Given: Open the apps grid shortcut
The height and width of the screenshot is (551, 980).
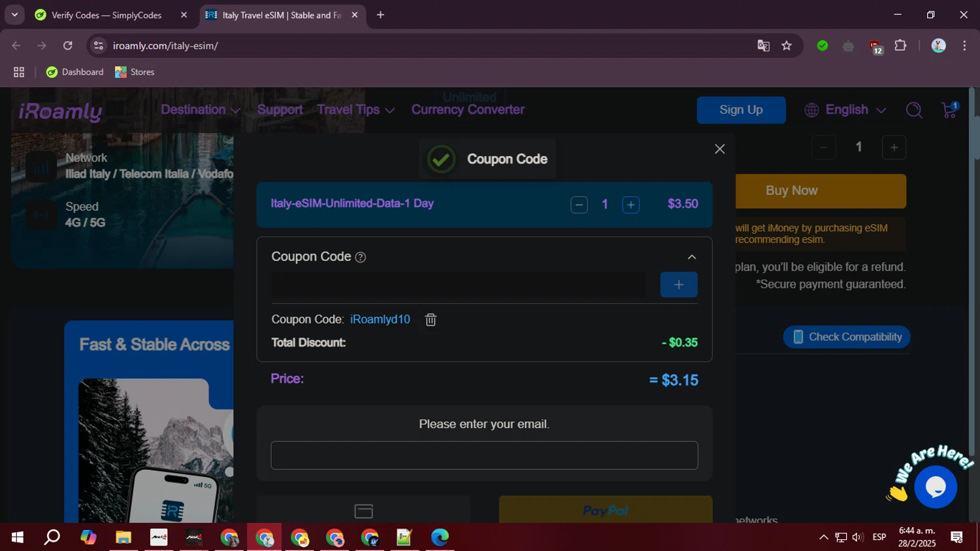Looking at the screenshot, I should click(x=19, y=72).
